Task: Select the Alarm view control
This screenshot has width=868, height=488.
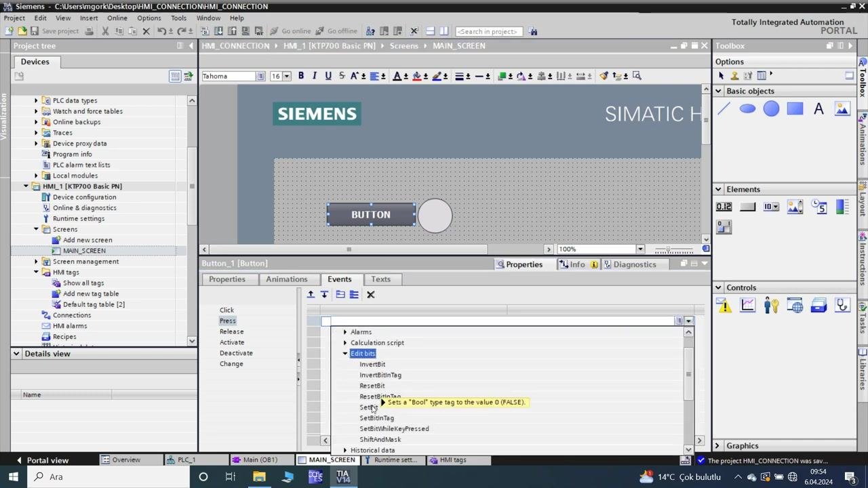Action: [724, 306]
